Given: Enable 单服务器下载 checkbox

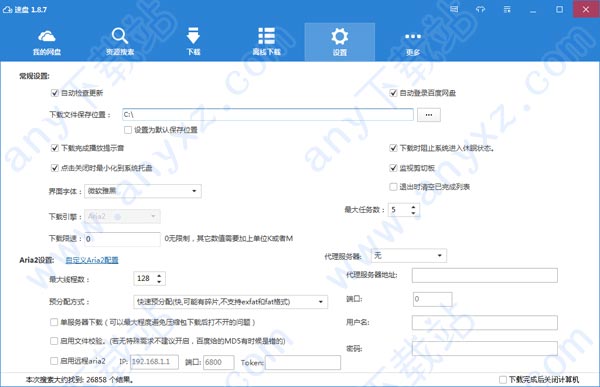Looking at the screenshot, I should (54, 322).
